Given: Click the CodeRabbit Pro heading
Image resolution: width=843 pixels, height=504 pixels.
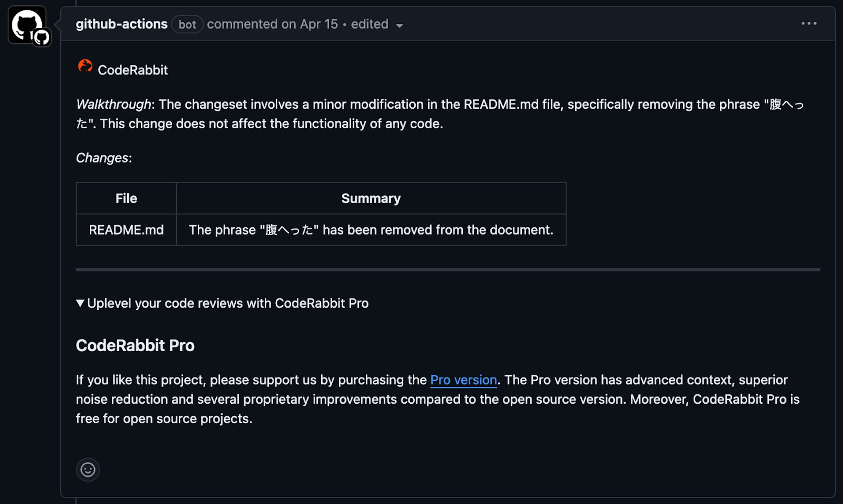Looking at the screenshot, I should (135, 345).
